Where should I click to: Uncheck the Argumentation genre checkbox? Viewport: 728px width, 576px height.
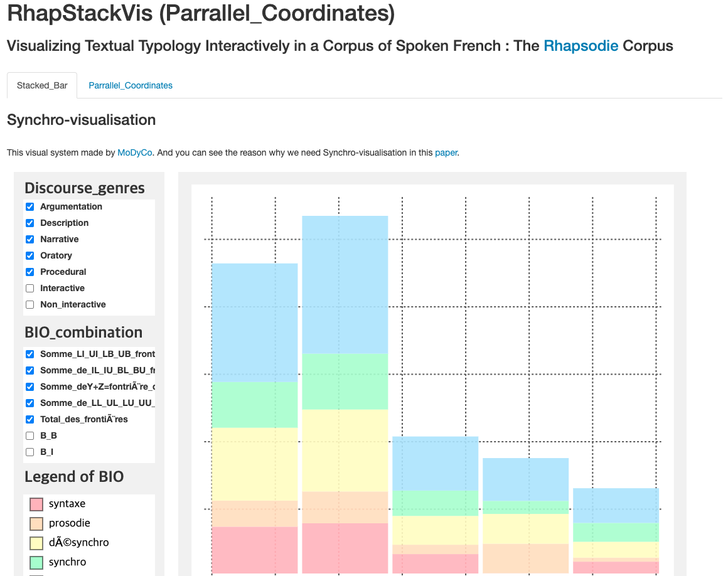coord(29,206)
